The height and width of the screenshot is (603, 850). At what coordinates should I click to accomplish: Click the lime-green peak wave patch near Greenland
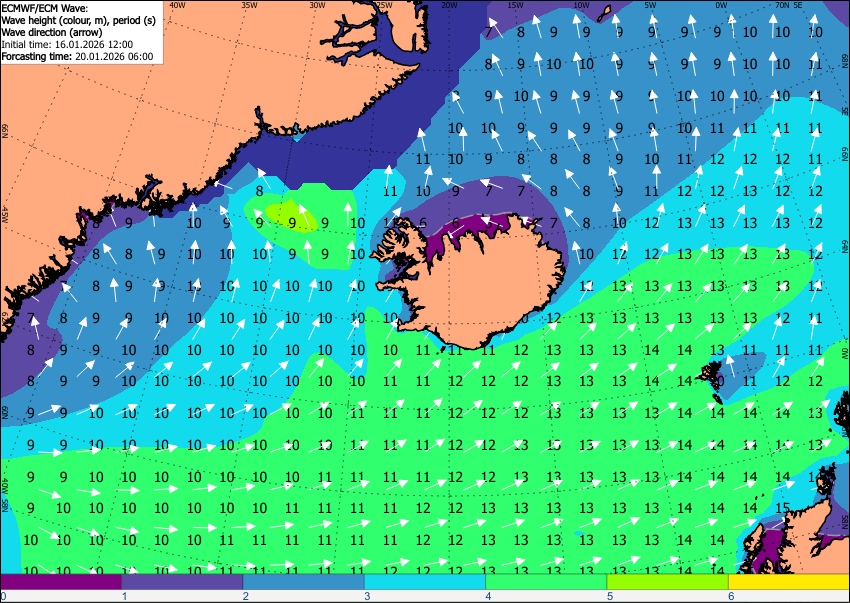pyautogui.click(x=291, y=216)
